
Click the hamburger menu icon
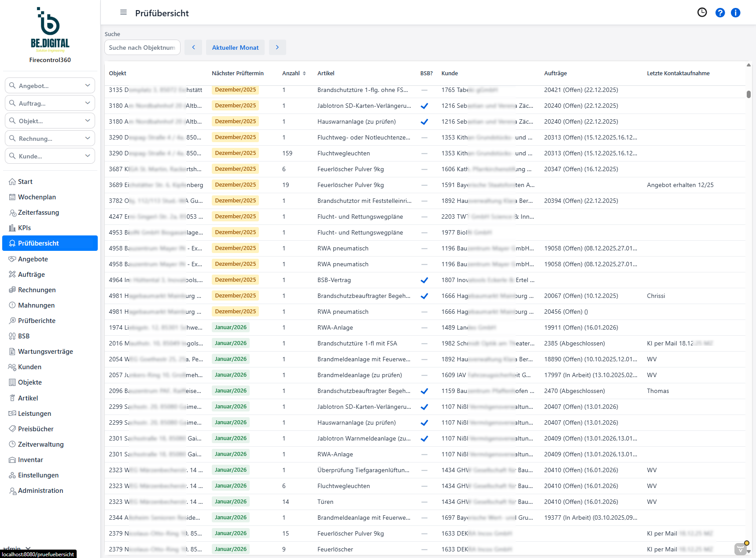tap(123, 12)
